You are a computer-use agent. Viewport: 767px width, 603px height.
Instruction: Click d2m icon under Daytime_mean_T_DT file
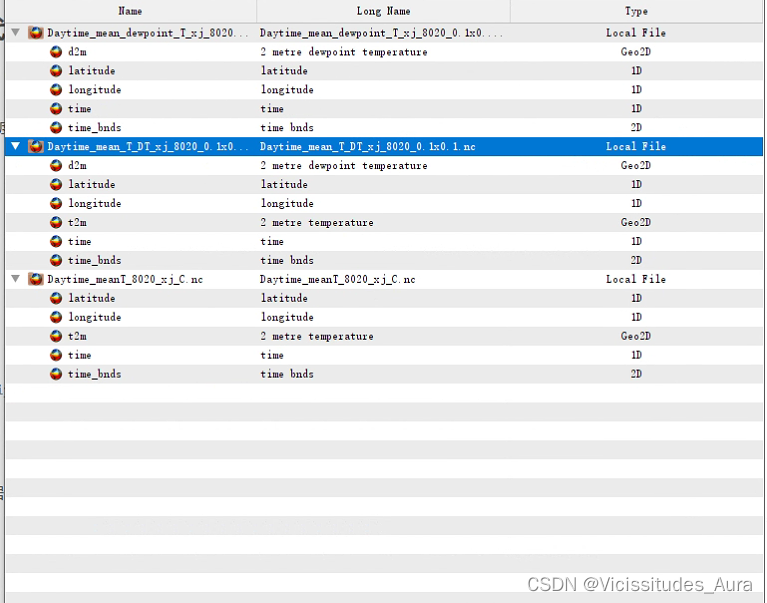pyautogui.click(x=56, y=165)
